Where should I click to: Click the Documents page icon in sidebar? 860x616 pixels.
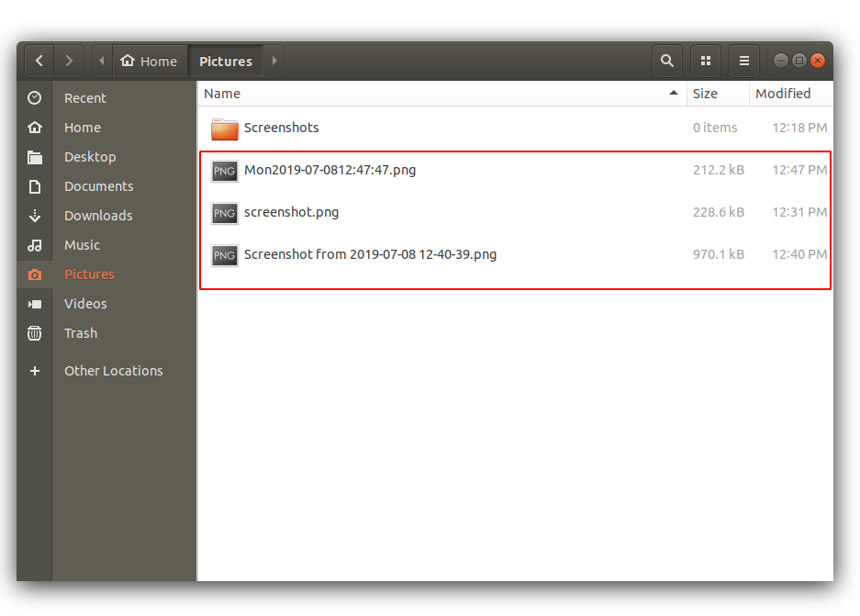point(35,186)
